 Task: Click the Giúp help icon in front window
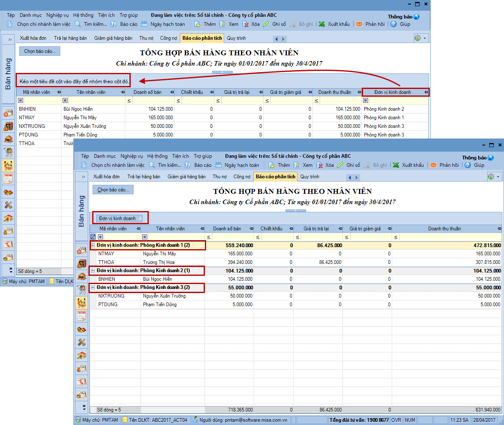pos(468,165)
